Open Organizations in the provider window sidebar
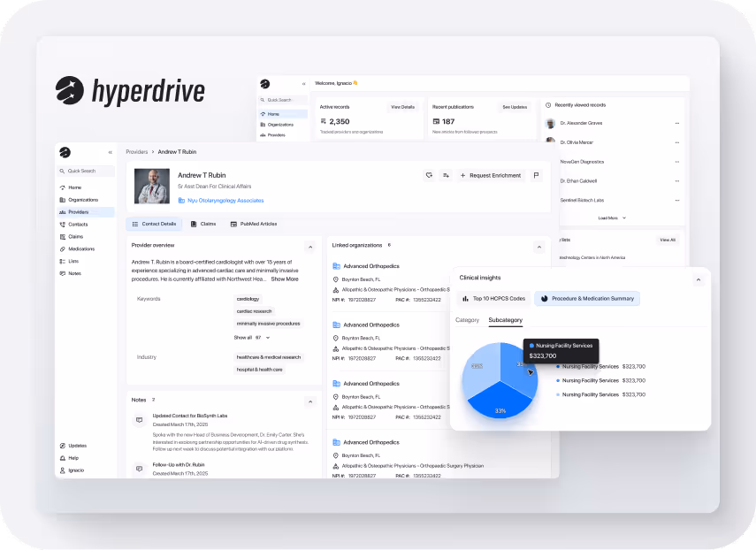Image resolution: width=756 pixels, height=550 pixels. pyautogui.click(x=86, y=200)
